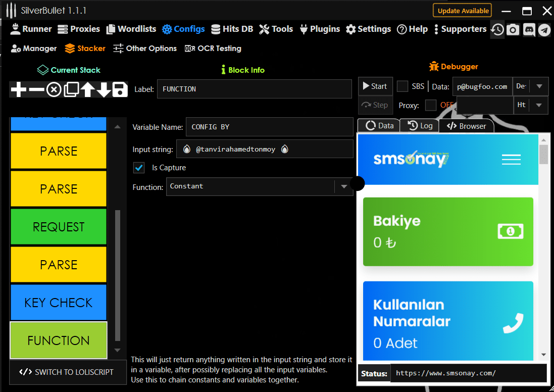Click the left flame icon in Input string
Viewport: 554px width, 392px height.
[x=186, y=149]
